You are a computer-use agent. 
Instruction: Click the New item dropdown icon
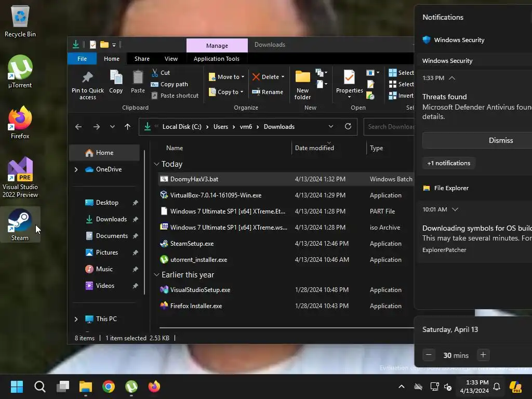click(321, 73)
